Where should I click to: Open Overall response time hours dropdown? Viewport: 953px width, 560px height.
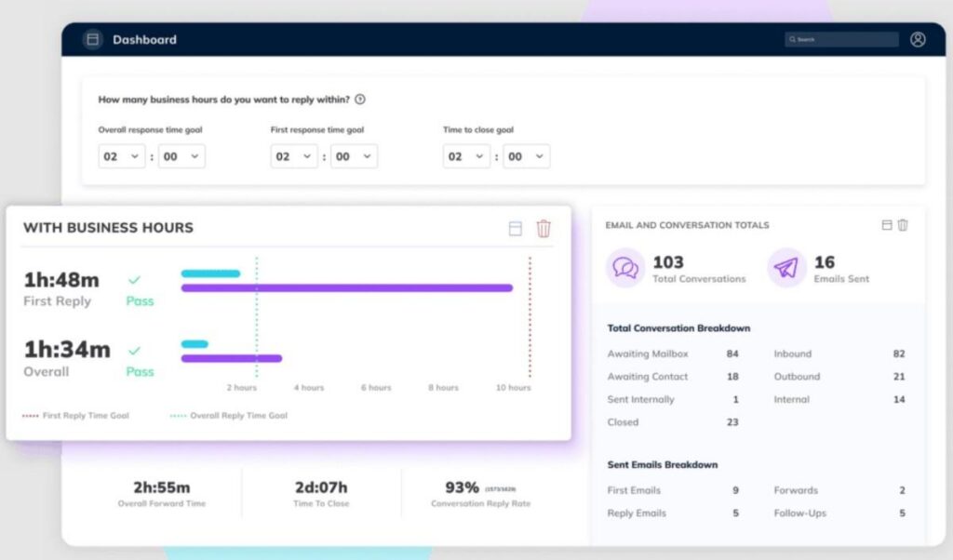[x=122, y=156]
